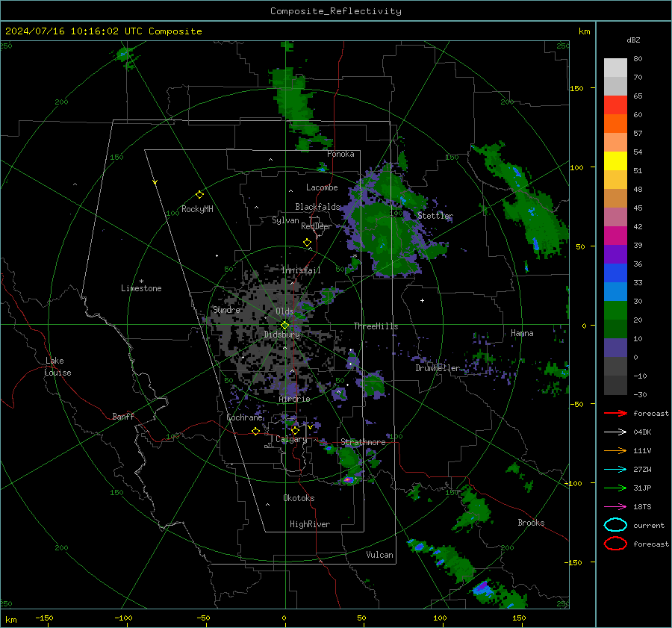Click the yellow diamond radar site at Olds
This screenshot has height=628, width=672.
[x=285, y=326]
